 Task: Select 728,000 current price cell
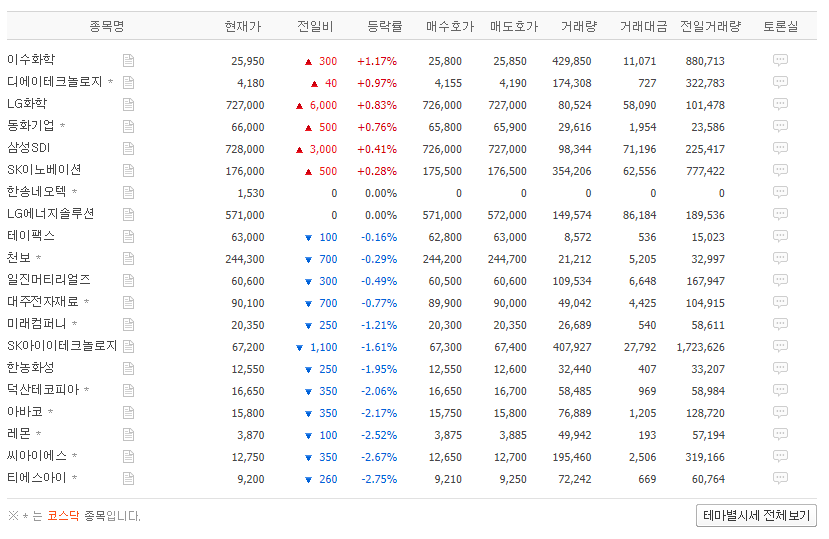click(x=245, y=149)
